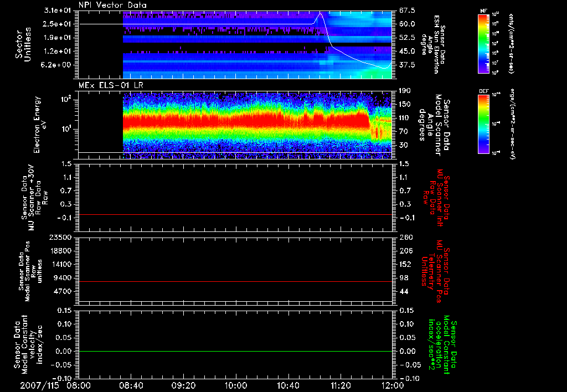
Task: Click the "67.5" sun elevation tick
Action: click(407, 11)
